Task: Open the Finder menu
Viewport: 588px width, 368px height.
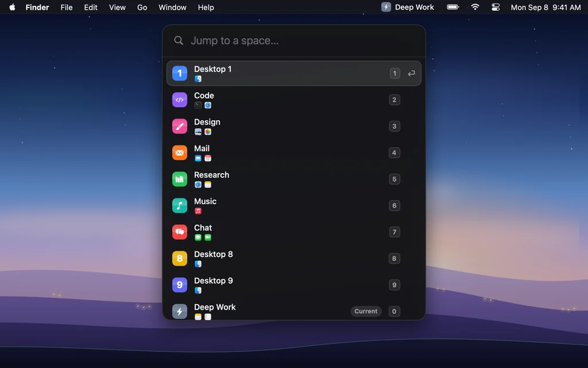Action: pyautogui.click(x=37, y=7)
